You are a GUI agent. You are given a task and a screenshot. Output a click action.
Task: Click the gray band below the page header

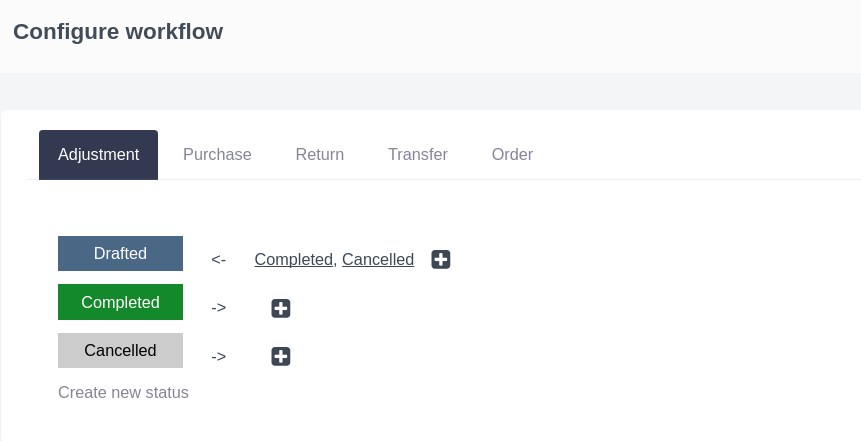click(430, 90)
